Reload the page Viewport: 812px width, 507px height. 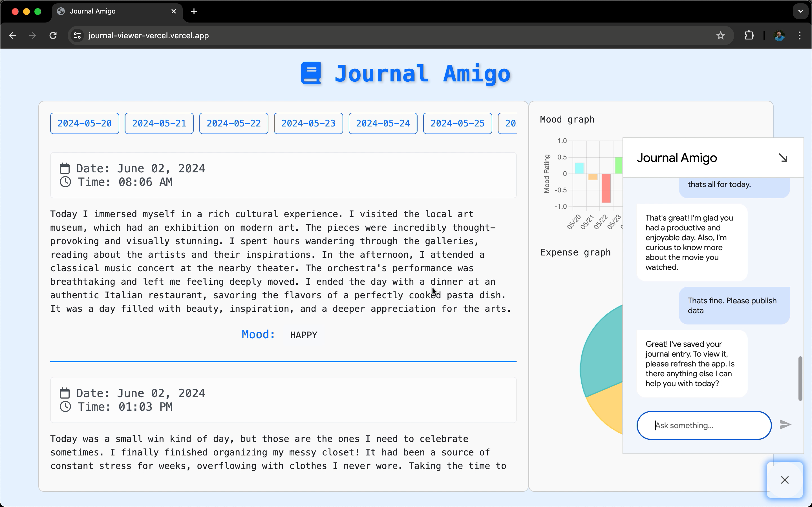tap(53, 35)
